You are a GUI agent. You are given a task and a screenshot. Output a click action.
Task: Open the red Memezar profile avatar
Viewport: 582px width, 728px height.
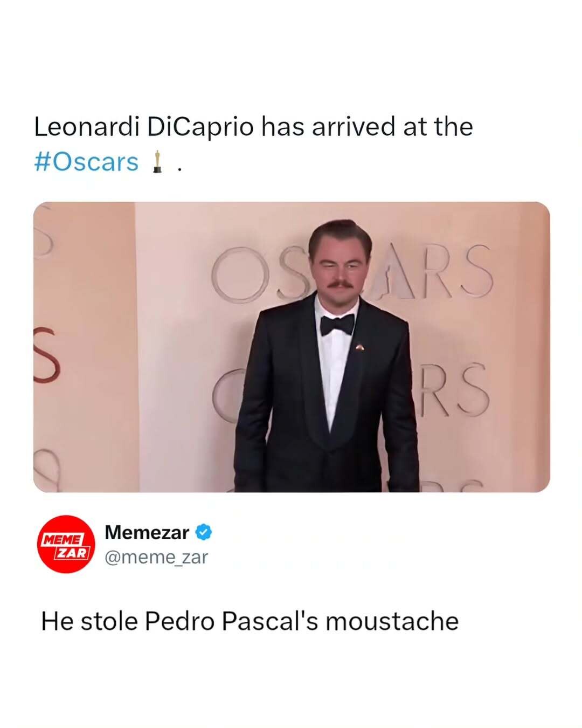pos(66,544)
